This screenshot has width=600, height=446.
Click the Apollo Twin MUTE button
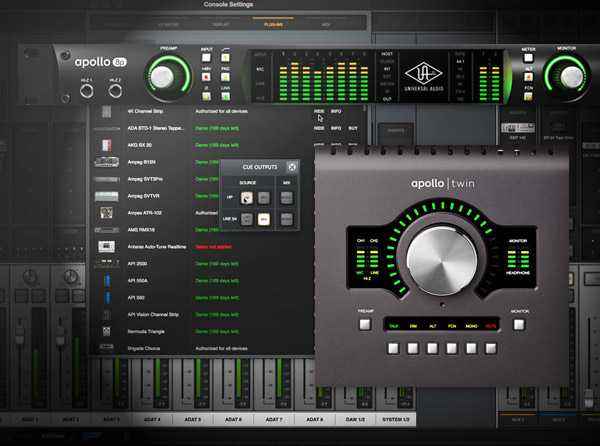click(x=491, y=348)
